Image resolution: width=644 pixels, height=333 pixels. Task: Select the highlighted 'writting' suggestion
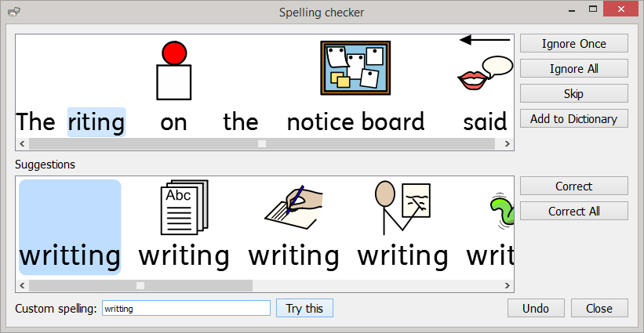pyautogui.click(x=70, y=227)
